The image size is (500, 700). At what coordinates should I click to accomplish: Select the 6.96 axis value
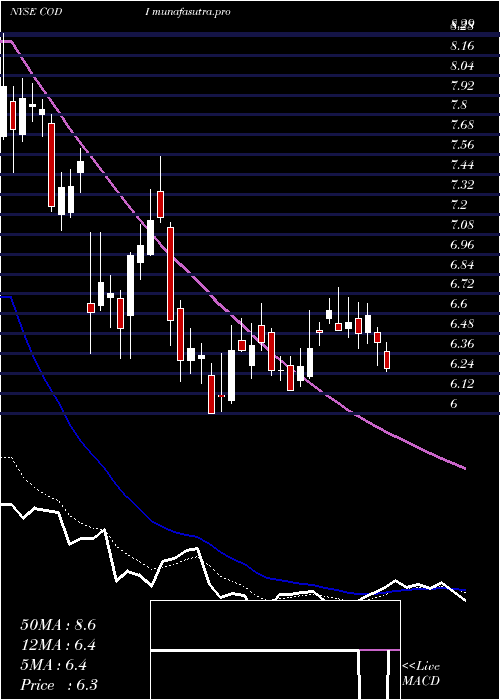click(x=462, y=244)
